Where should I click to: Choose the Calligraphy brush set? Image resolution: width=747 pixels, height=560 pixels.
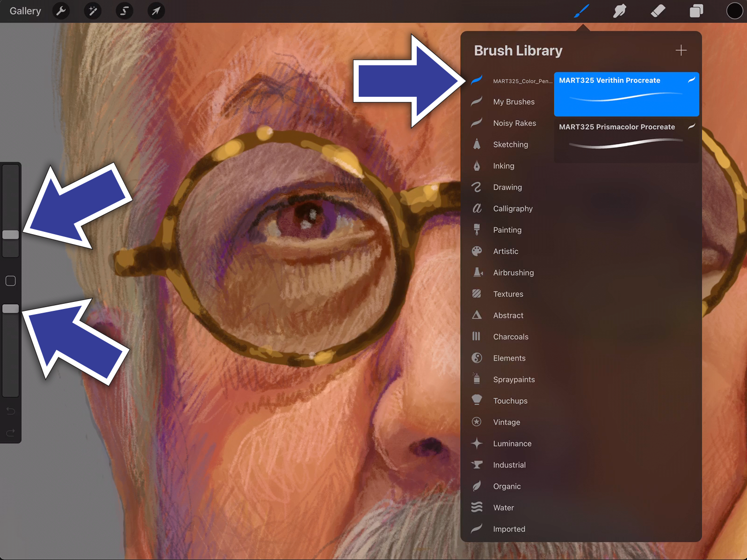coord(511,208)
